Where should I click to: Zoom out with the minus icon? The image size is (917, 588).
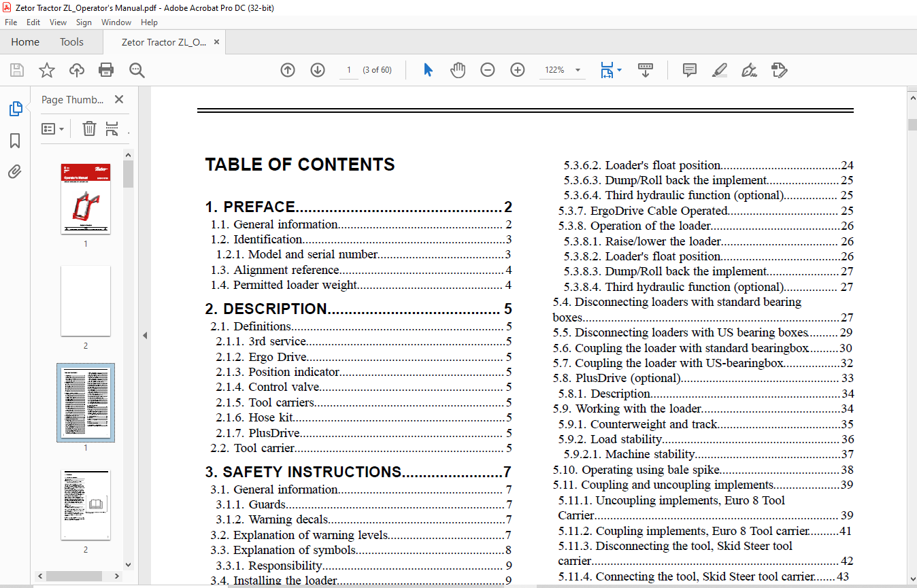[488, 70]
